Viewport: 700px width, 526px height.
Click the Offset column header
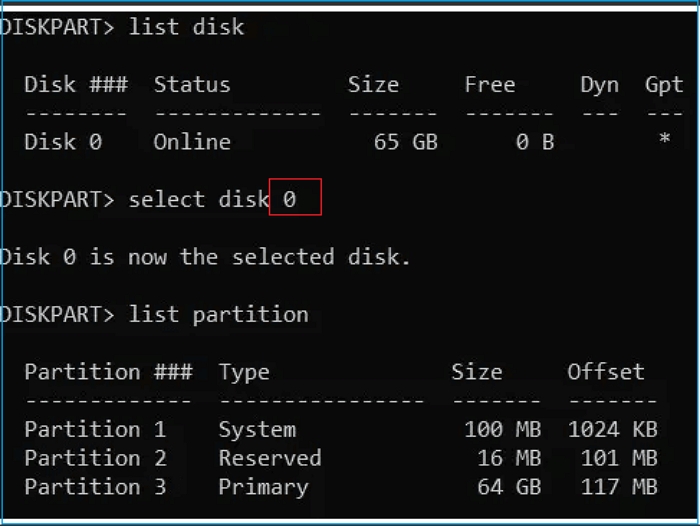pos(606,372)
